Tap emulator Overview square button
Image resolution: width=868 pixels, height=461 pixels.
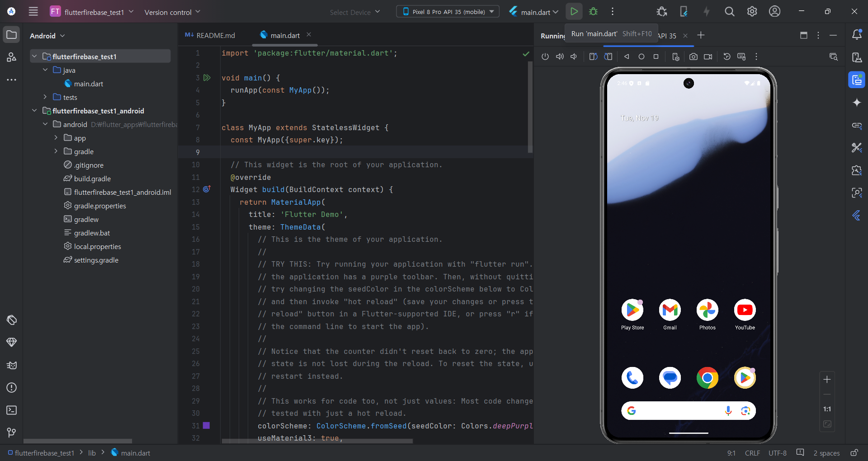click(656, 56)
